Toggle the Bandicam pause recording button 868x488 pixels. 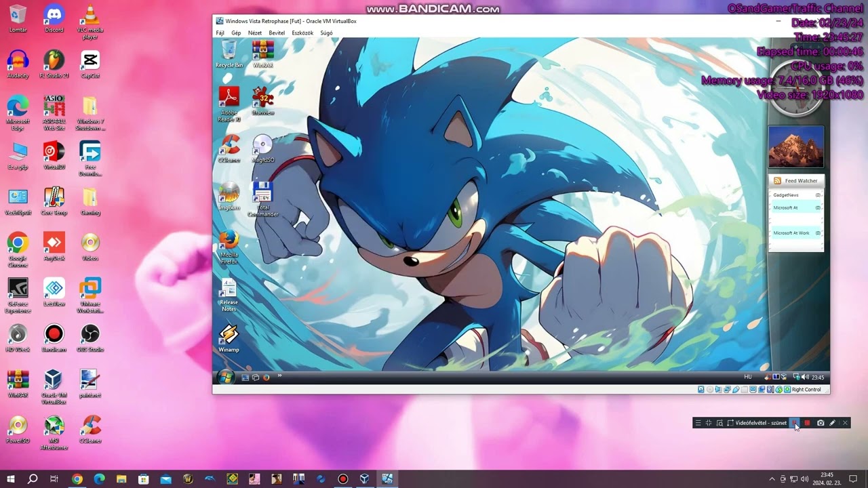point(794,423)
